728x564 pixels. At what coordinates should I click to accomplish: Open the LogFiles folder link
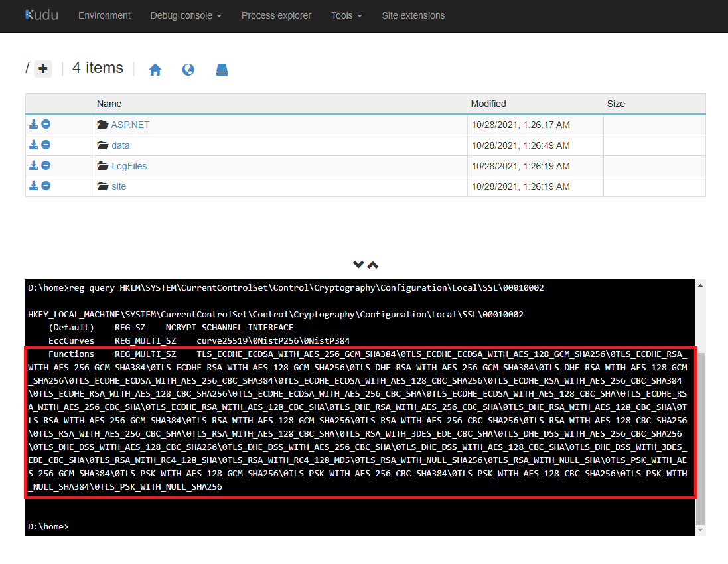pos(129,166)
